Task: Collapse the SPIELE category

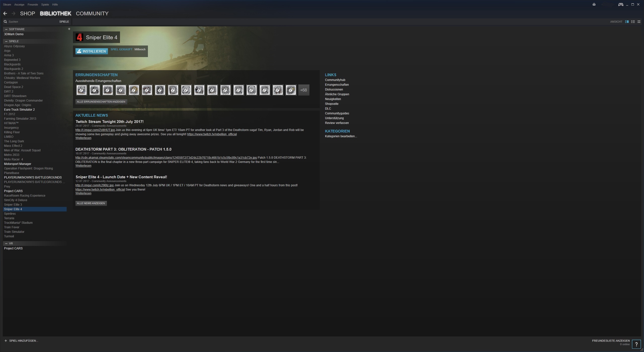Action: (x=6, y=41)
